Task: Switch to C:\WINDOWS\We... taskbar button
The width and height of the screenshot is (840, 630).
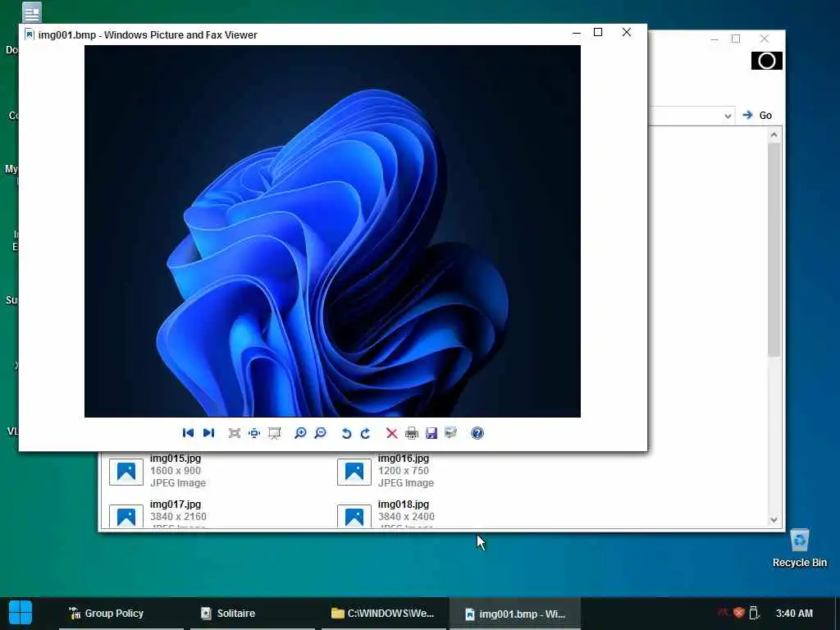Action: click(x=384, y=614)
